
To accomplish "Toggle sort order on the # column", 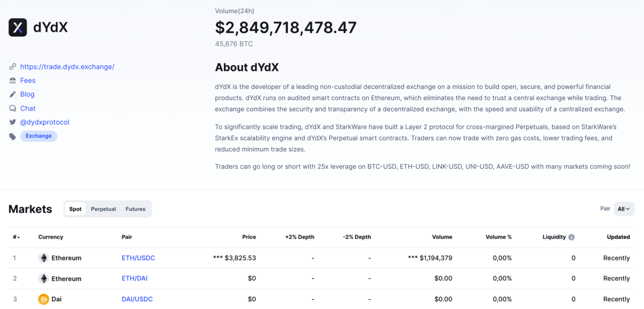I will pyautogui.click(x=16, y=237).
